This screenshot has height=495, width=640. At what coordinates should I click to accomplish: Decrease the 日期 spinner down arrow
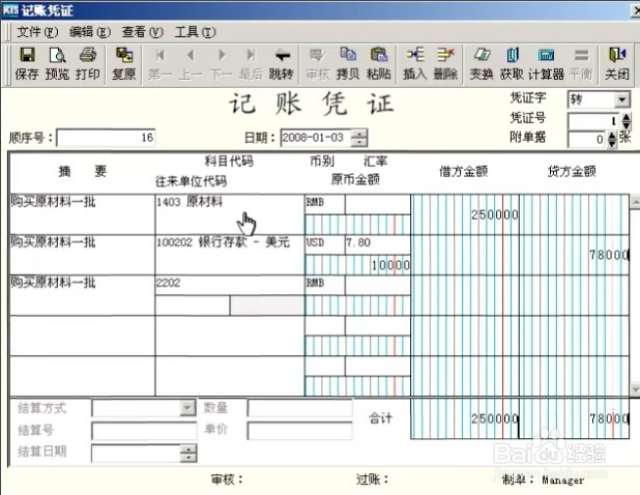tap(359, 142)
